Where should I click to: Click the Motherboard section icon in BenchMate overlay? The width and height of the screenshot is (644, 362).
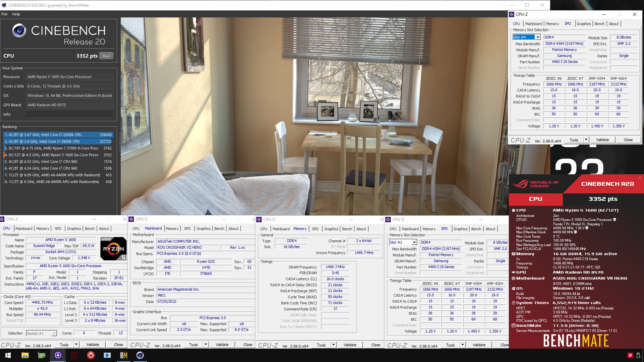point(513,279)
